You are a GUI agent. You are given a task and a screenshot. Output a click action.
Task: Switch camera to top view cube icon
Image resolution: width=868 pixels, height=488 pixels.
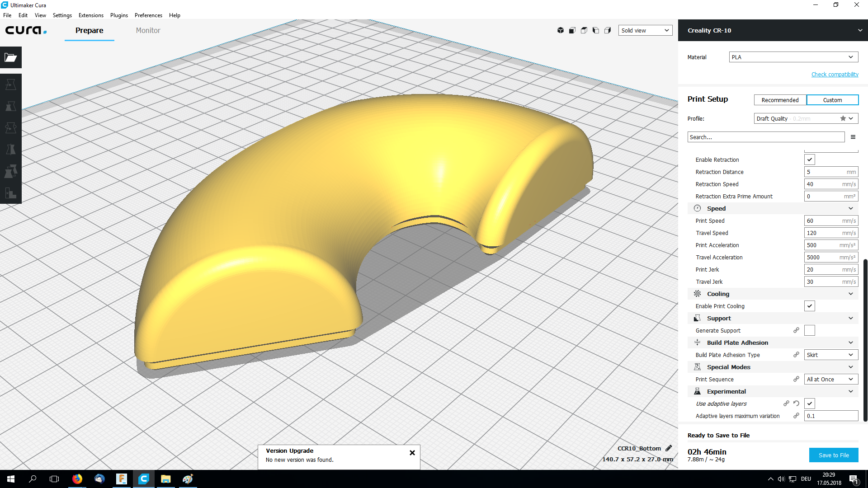(584, 30)
